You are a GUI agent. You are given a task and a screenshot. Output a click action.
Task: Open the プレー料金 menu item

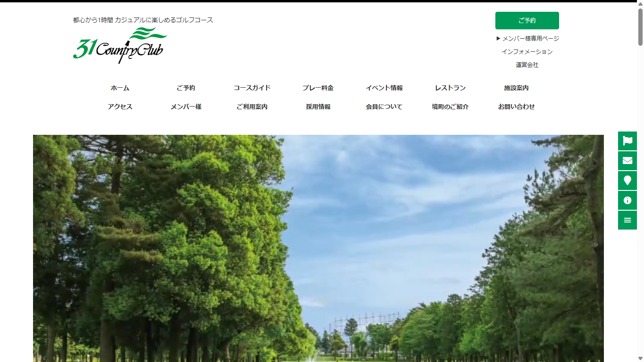click(x=318, y=88)
